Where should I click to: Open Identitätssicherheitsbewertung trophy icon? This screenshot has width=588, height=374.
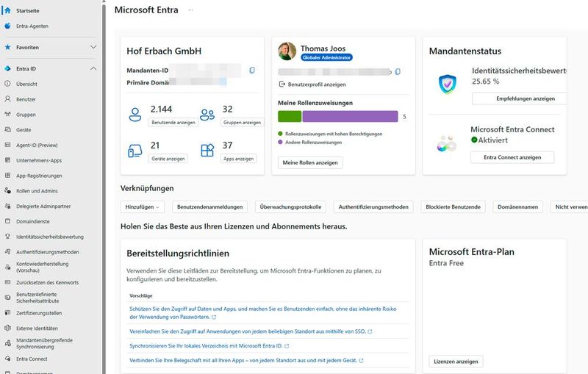[x=7, y=237]
